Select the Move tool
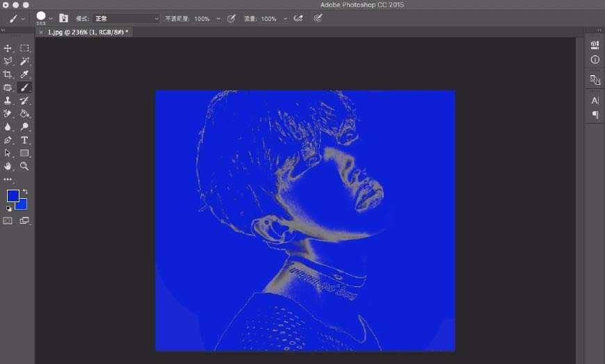The image size is (605, 364). click(8, 48)
